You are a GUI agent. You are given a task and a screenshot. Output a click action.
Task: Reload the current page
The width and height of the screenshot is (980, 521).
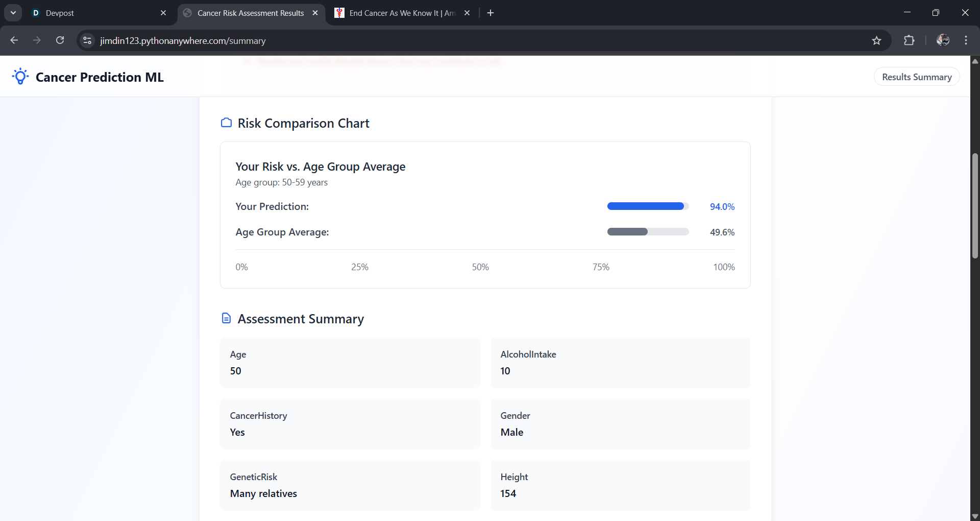(x=60, y=40)
